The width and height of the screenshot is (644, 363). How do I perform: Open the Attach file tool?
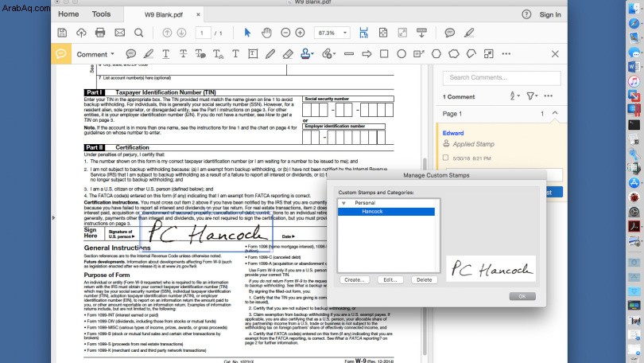[x=328, y=54]
